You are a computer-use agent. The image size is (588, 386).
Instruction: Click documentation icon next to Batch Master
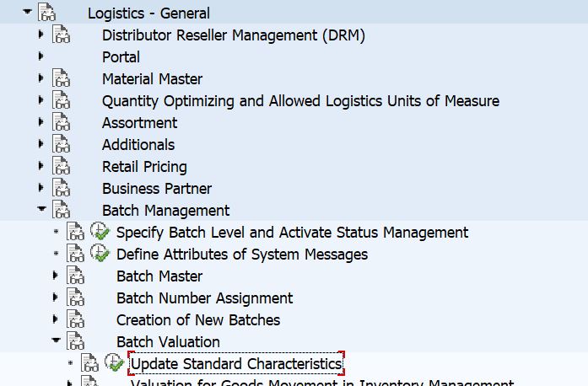pos(75,276)
